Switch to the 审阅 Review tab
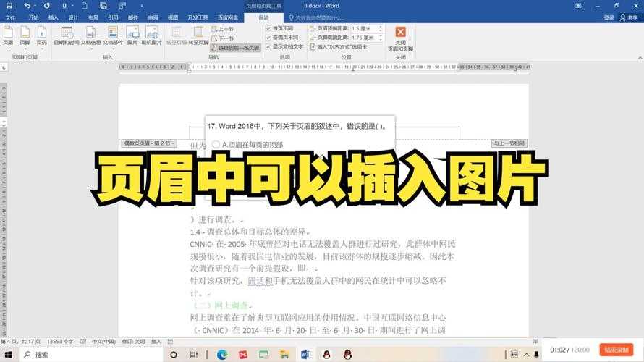 [153, 17]
